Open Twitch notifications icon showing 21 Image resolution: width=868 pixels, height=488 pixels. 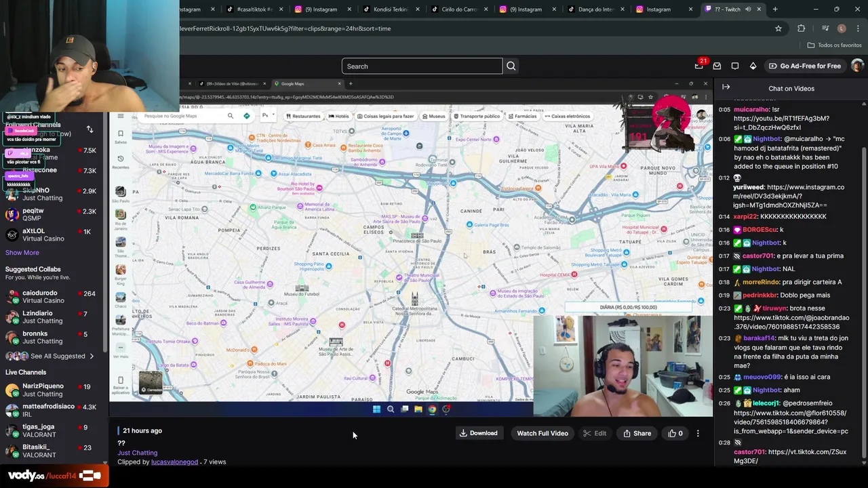[699, 66]
